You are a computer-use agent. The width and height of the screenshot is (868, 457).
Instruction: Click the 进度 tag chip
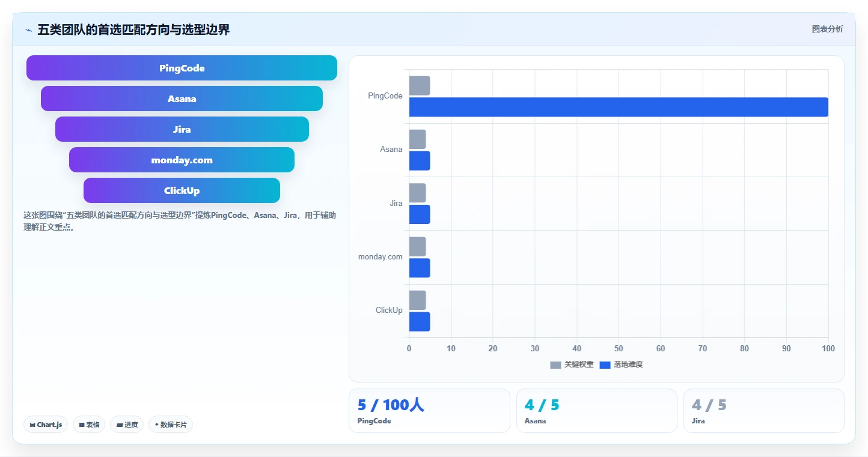click(127, 425)
